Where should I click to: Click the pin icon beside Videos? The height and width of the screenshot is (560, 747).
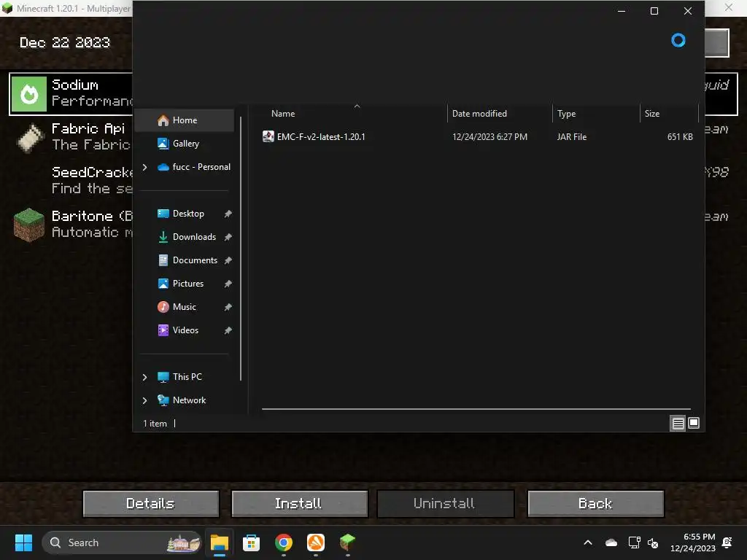click(x=228, y=330)
